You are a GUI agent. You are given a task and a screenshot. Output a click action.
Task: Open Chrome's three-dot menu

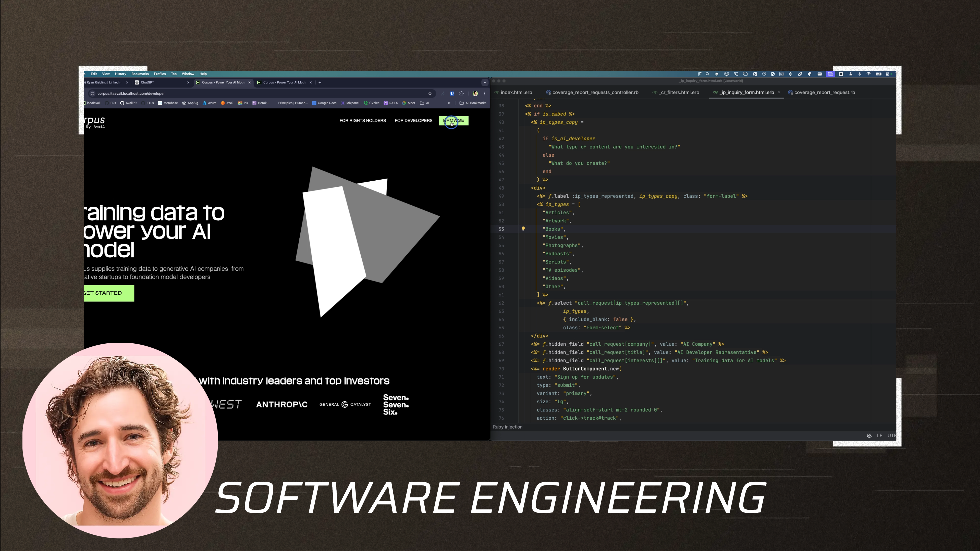click(484, 94)
